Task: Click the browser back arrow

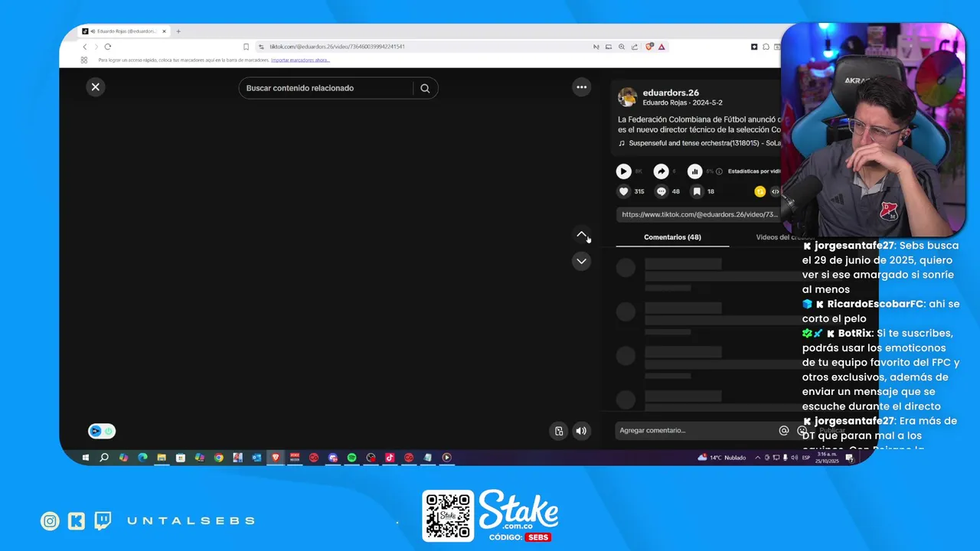Action: click(85, 47)
